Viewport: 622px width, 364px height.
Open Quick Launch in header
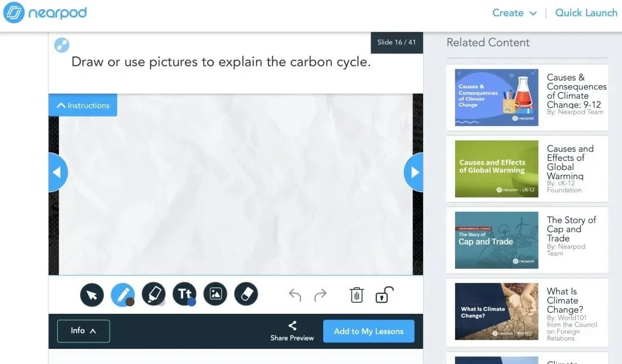pyautogui.click(x=586, y=13)
